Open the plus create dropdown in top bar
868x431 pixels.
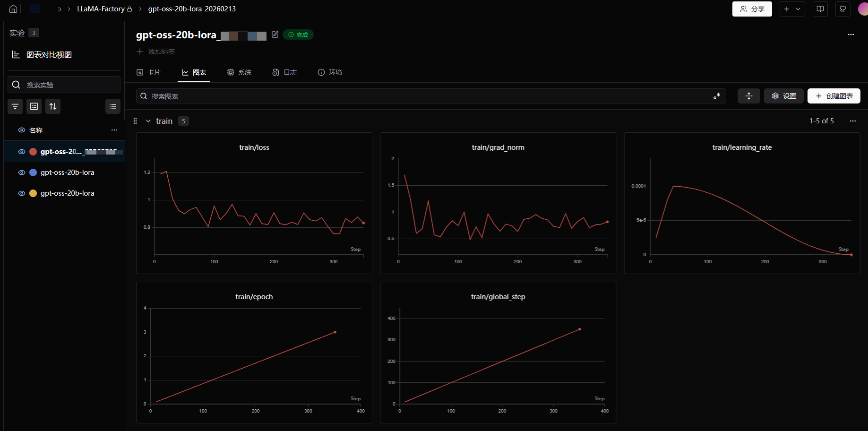tap(792, 9)
